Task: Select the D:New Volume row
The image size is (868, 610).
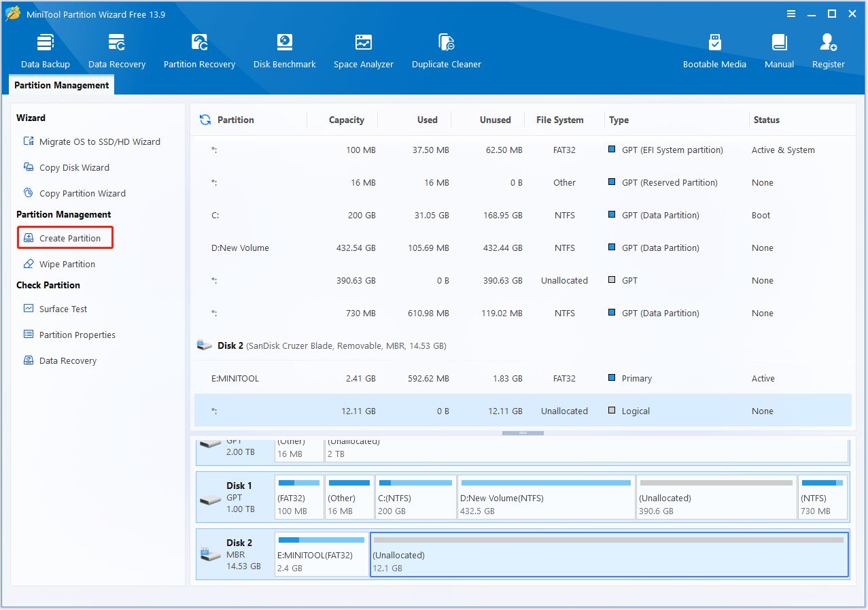Action: coord(523,248)
